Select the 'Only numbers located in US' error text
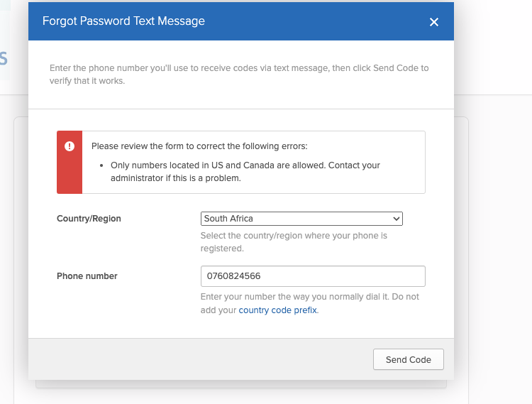 245,165
